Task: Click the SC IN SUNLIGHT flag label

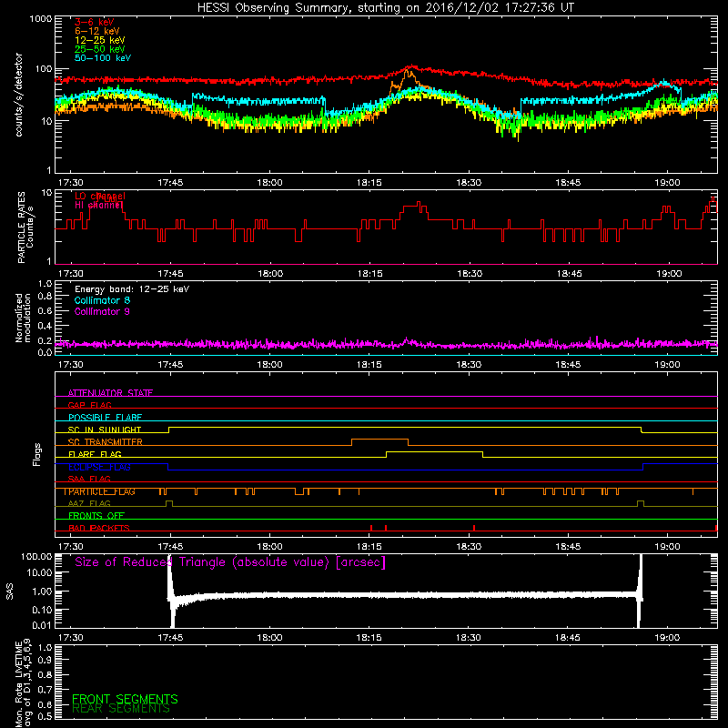Action: pos(105,430)
